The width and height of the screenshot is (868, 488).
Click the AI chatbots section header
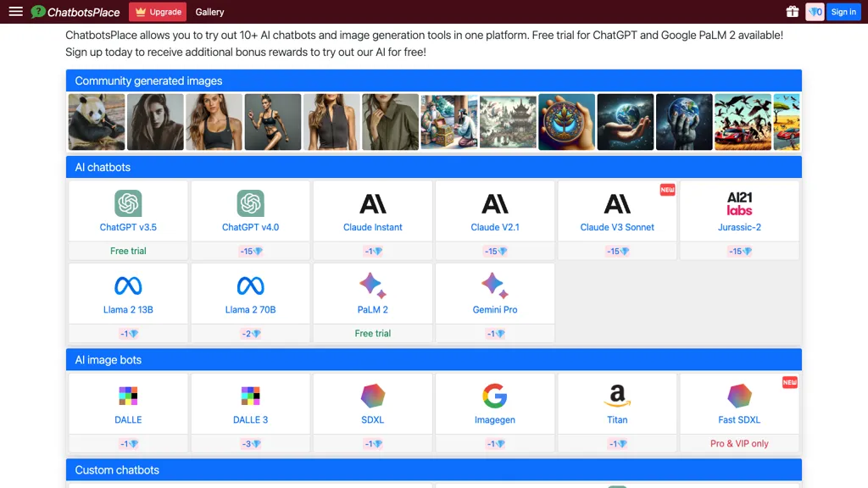click(x=433, y=167)
